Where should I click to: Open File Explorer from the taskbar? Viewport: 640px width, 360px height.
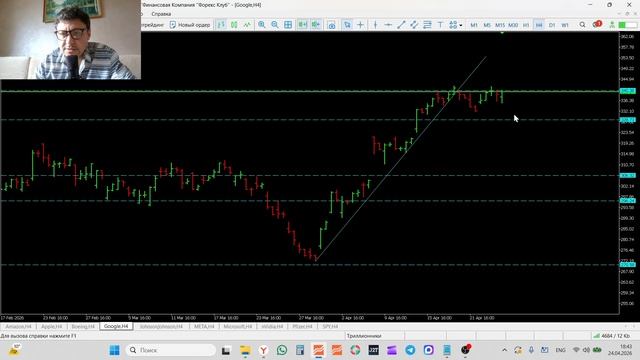click(x=245, y=350)
